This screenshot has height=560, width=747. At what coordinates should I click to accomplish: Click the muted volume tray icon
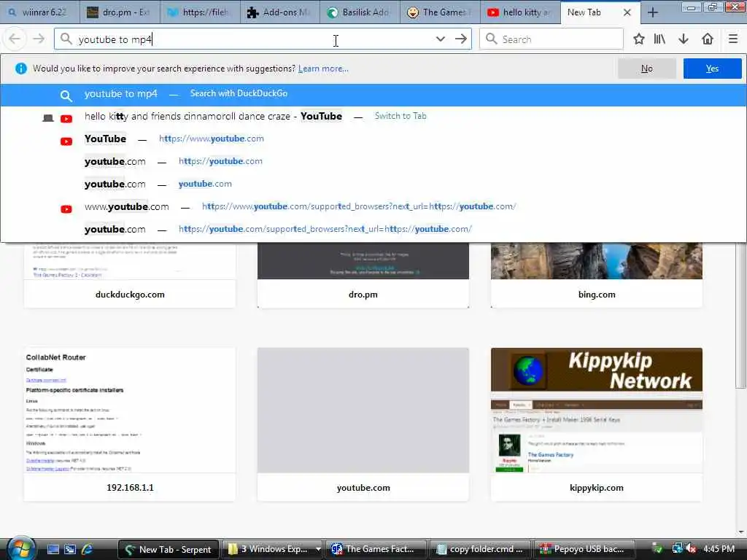692,549
